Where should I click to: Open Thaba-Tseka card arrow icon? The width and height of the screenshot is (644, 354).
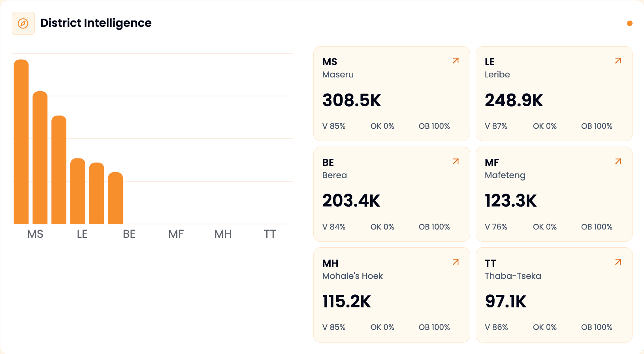[618, 262]
